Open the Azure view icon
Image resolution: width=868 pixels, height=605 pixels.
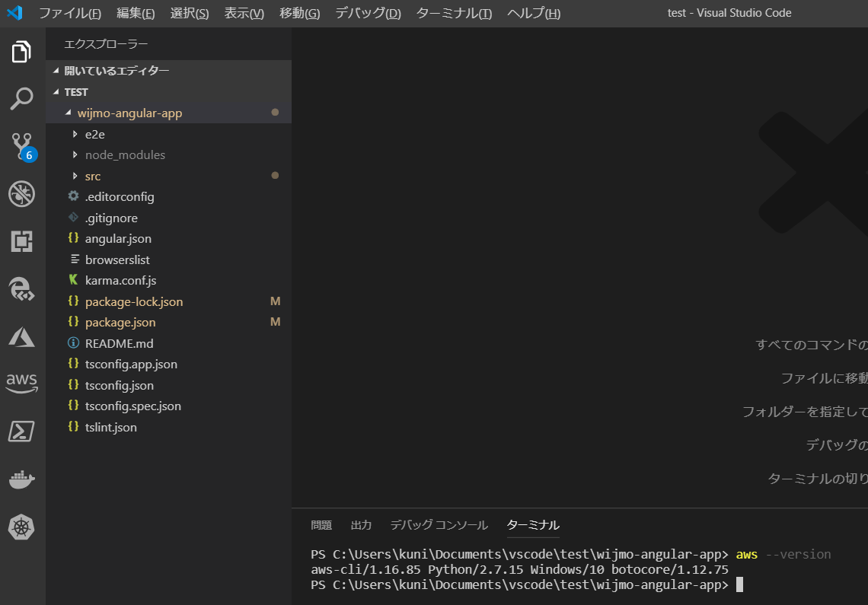(x=21, y=336)
